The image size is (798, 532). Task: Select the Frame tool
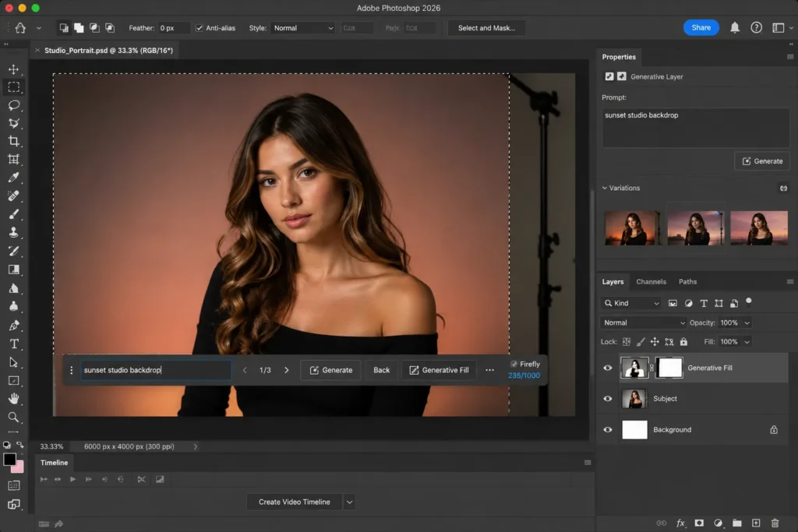pyautogui.click(x=14, y=160)
